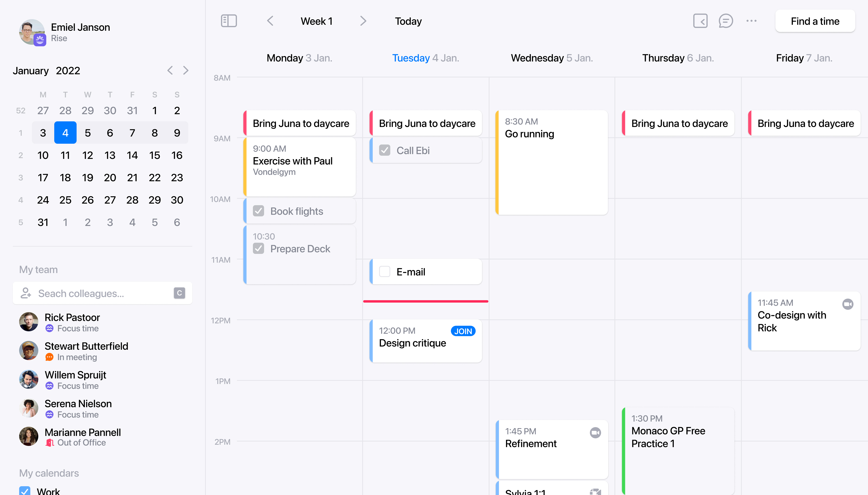Screen dimensions: 868x495
Task: Go to next week with right chevron
Action: 363,21
